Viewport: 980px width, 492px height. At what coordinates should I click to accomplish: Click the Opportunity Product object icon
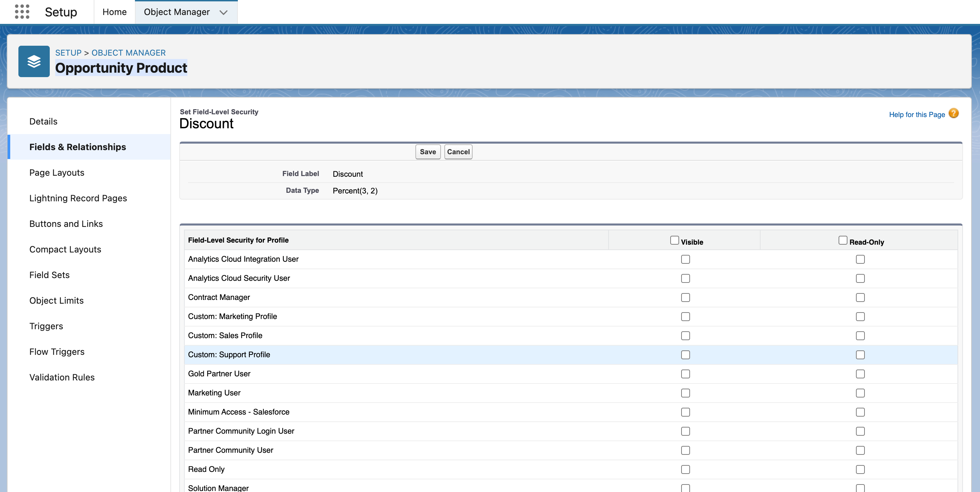click(34, 61)
